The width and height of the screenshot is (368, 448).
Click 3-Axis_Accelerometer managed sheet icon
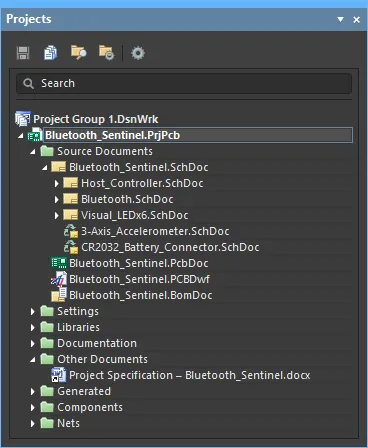point(71,231)
